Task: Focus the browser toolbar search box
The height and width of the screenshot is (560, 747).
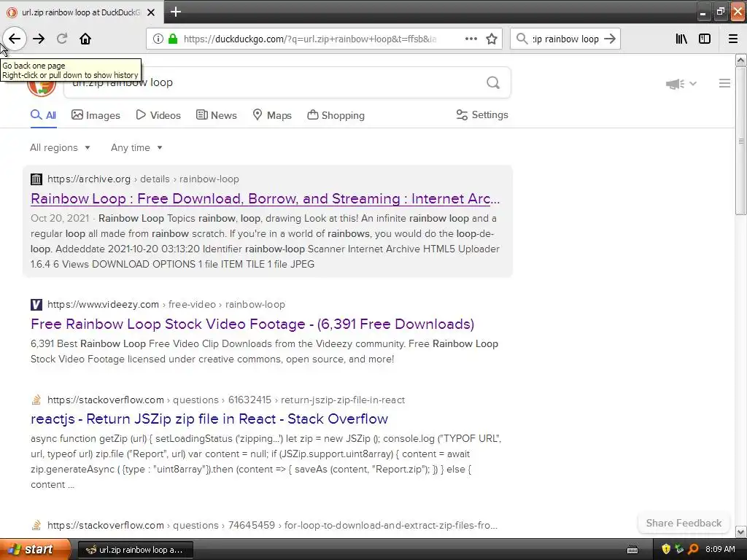Action: 565,39
